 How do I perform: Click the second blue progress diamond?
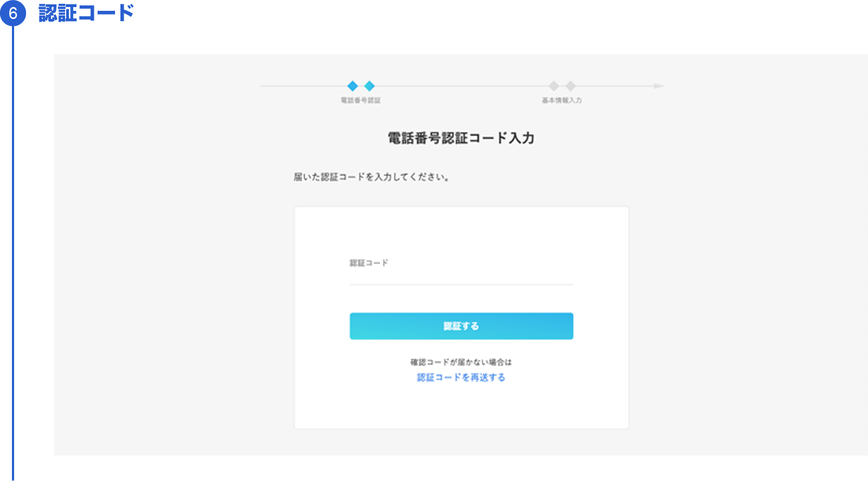click(369, 86)
